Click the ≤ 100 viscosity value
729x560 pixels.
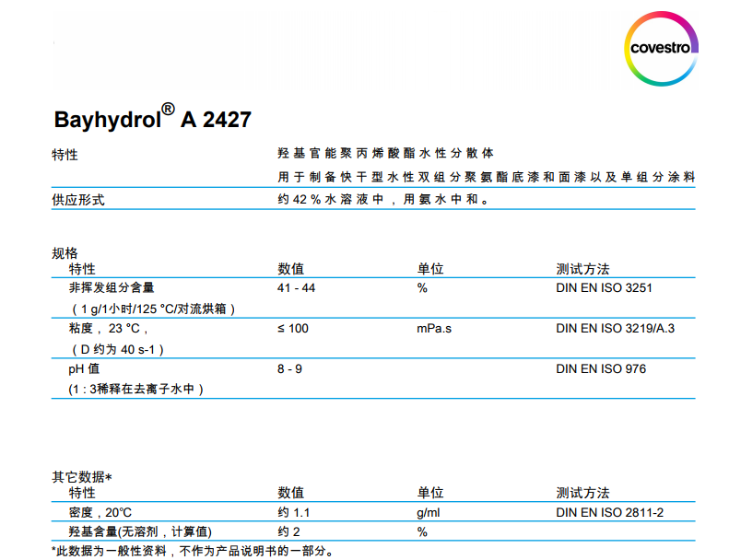(293, 329)
